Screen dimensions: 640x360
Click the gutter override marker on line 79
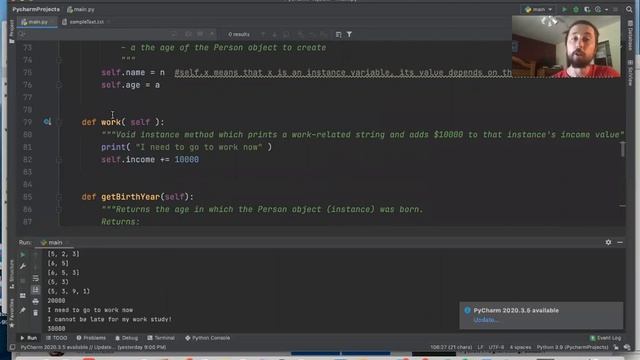(47, 122)
